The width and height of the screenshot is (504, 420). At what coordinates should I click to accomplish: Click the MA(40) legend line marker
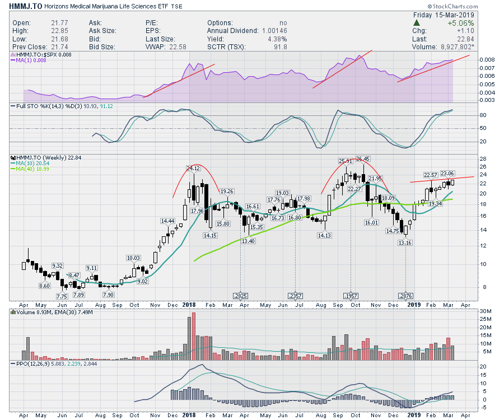(x=13, y=169)
